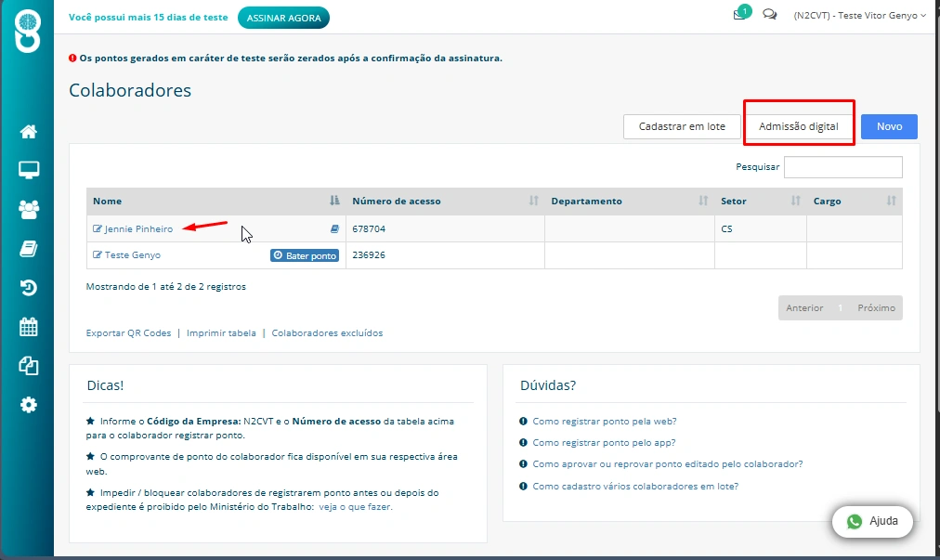The image size is (940, 560).
Task: Click the ASSINAR AGORA button
Action: click(x=283, y=18)
